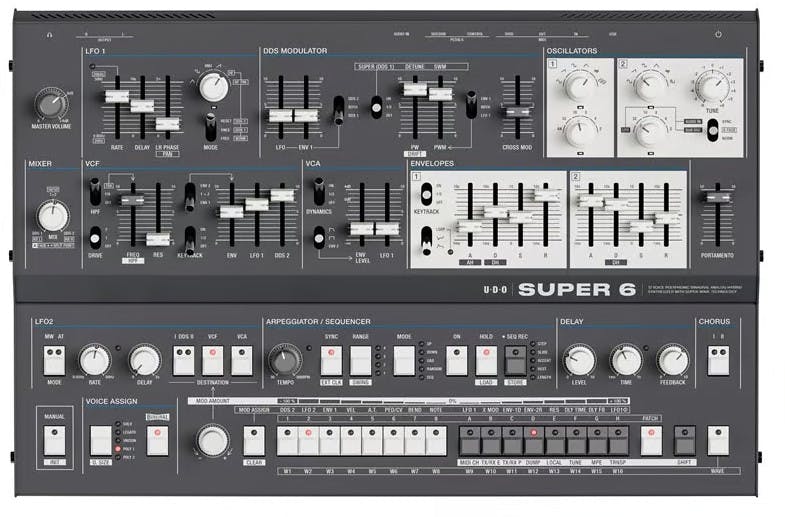Toggle LFO2 destination VCF button
Screen dimensions: 785x517
(212, 360)
